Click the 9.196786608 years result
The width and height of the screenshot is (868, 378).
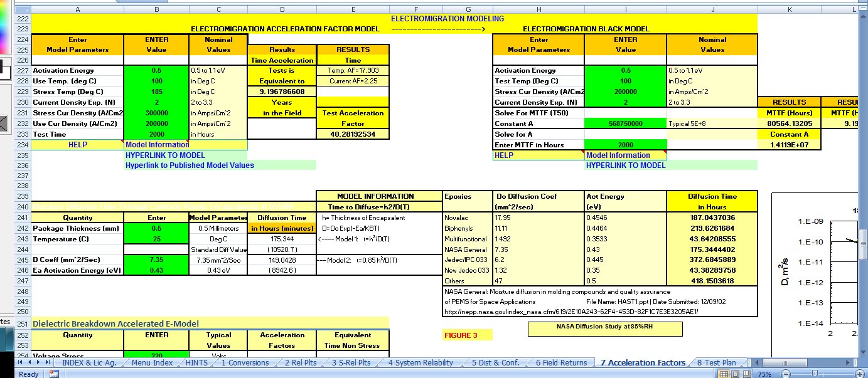tap(282, 92)
